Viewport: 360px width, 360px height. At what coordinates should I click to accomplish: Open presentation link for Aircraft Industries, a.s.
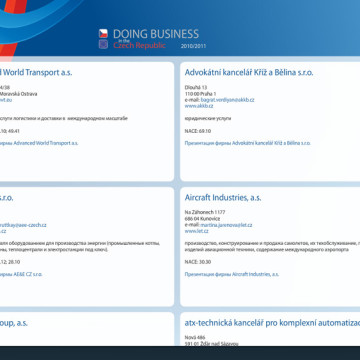pos(232,274)
